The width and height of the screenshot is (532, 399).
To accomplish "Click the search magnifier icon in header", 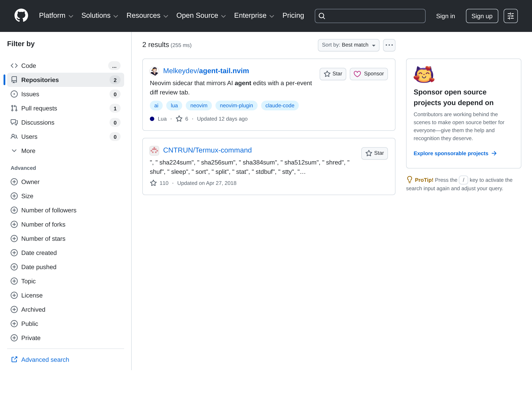I will [322, 16].
